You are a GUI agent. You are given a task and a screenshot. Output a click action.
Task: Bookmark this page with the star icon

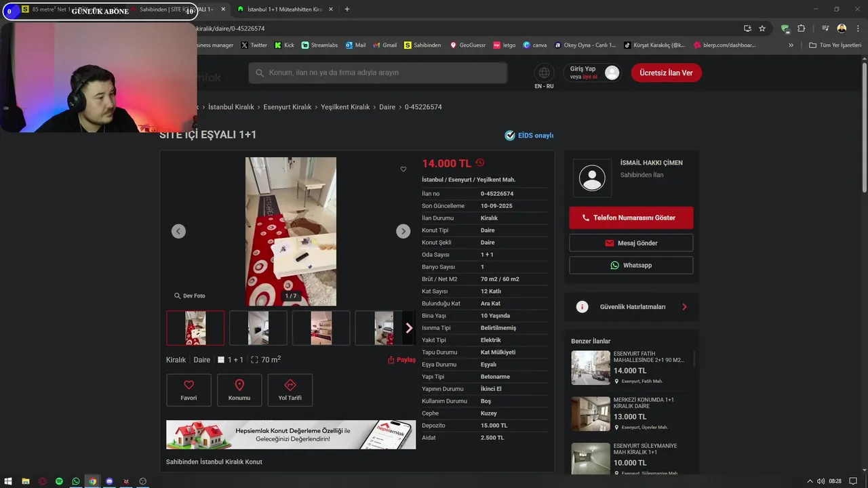click(762, 28)
